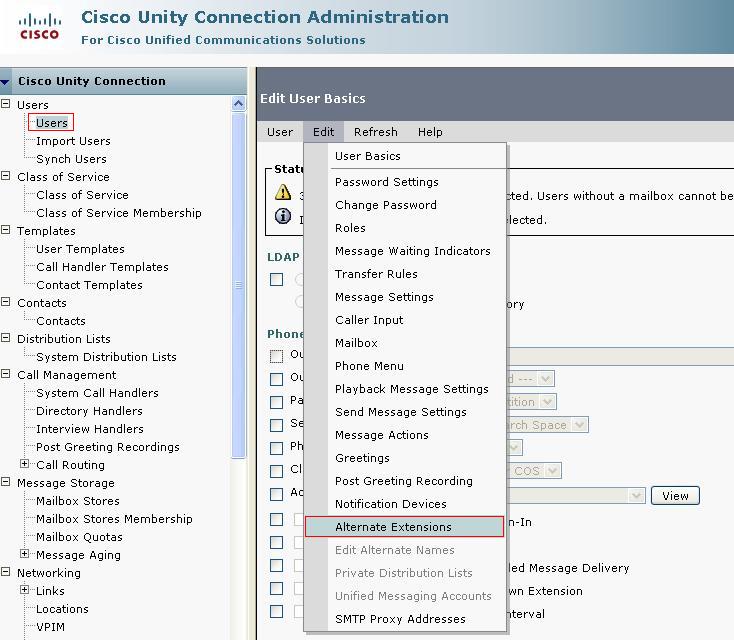Collapse the Contacts tree group
This screenshot has width=734, height=640.
click(6, 302)
